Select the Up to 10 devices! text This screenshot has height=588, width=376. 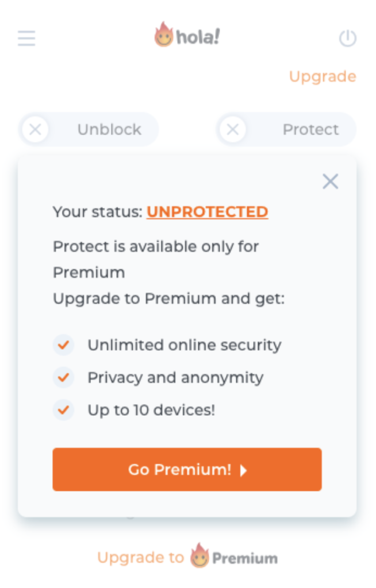(151, 411)
